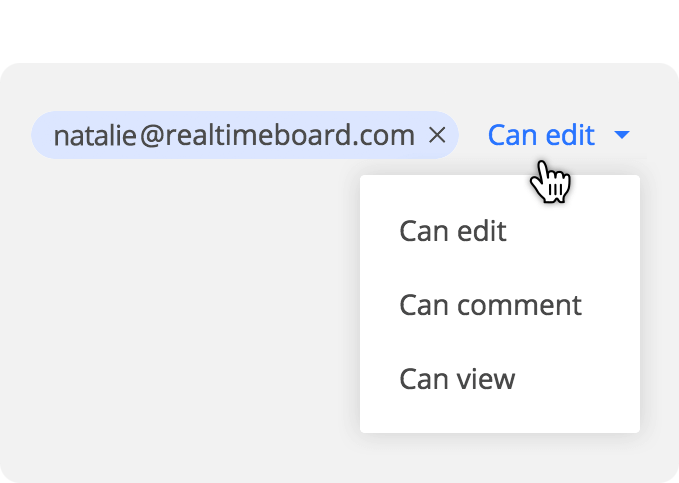Click the gray cross at the end of the email tag
This screenshot has width=679, height=483.
[437, 135]
